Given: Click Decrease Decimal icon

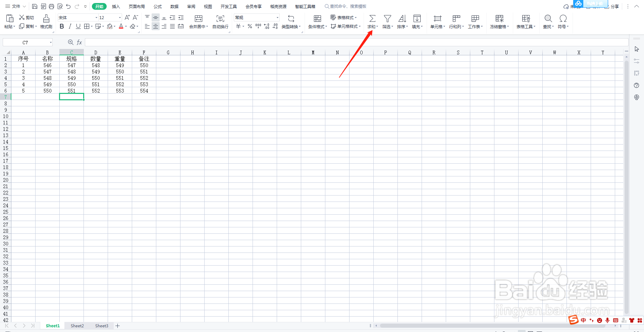Looking at the screenshot, I should pos(275,26).
